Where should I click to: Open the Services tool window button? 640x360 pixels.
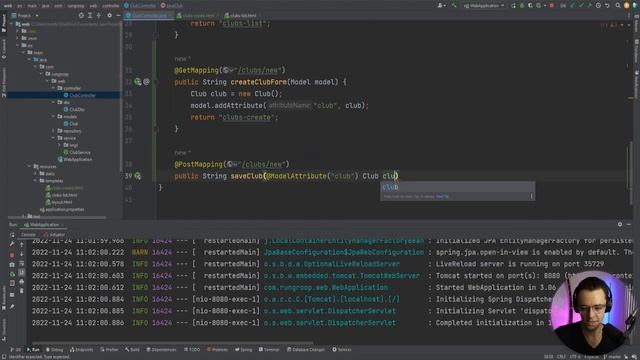pos(342,350)
